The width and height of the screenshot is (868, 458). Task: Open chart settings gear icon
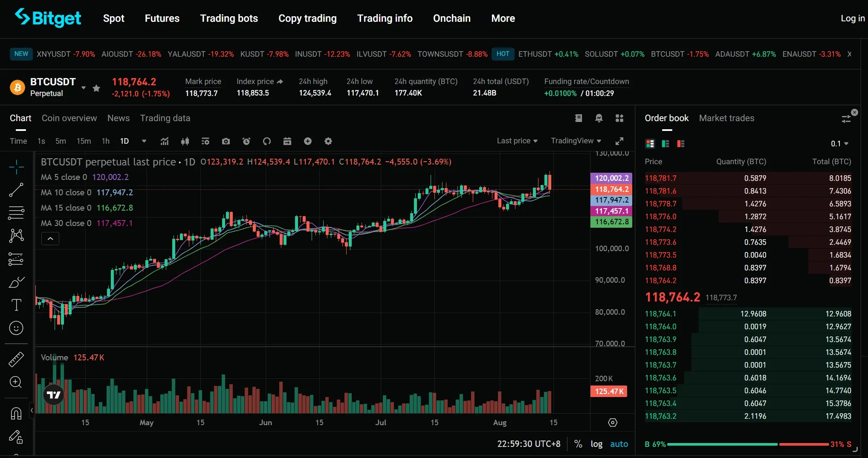coord(328,141)
